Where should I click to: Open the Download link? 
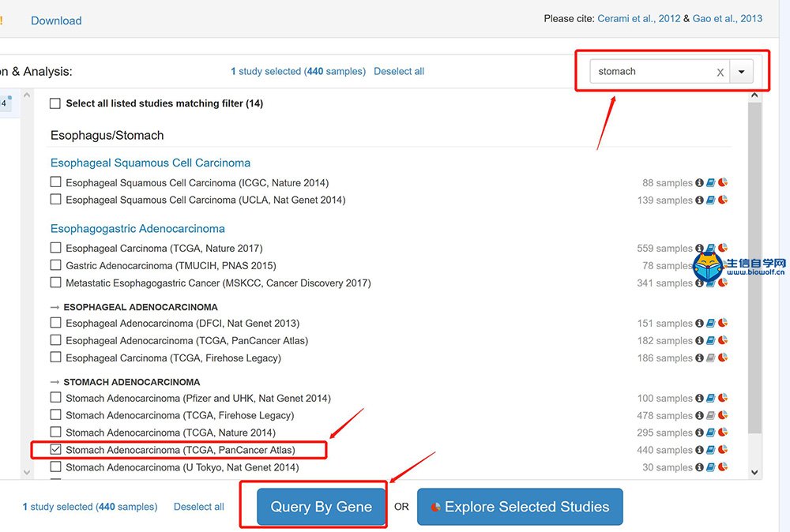point(56,21)
